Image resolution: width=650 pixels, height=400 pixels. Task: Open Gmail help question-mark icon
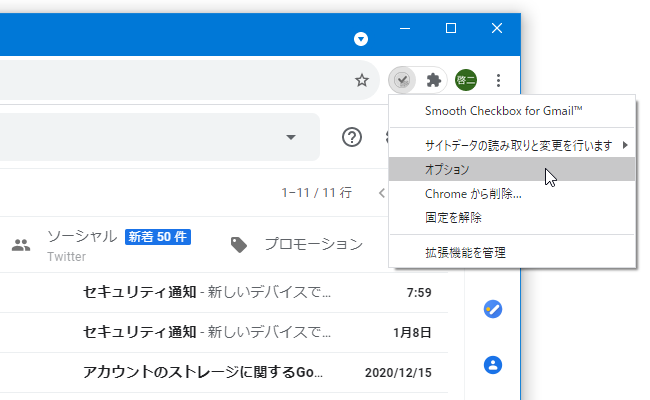tap(352, 137)
